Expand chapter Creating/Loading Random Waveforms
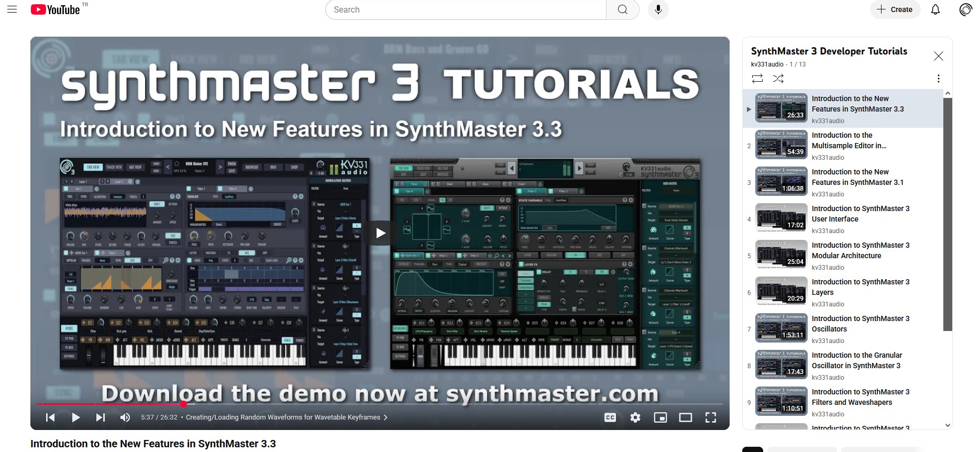The height and width of the screenshot is (452, 980). point(287,417)
